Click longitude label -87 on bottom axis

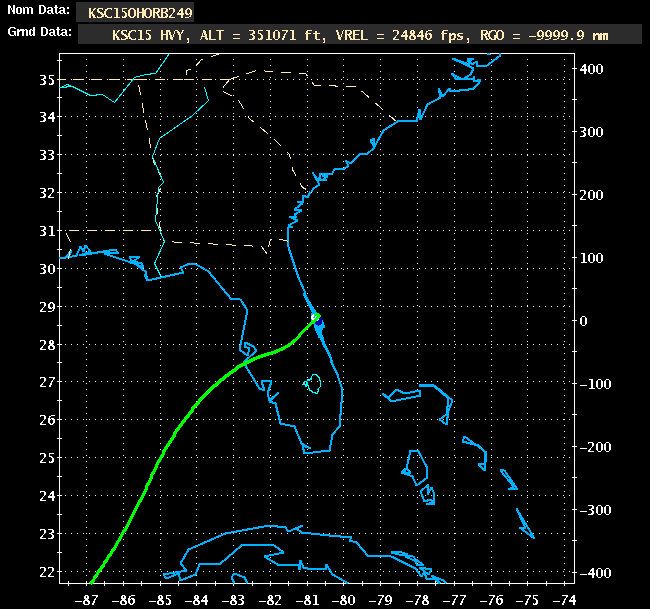click(86, 600)
